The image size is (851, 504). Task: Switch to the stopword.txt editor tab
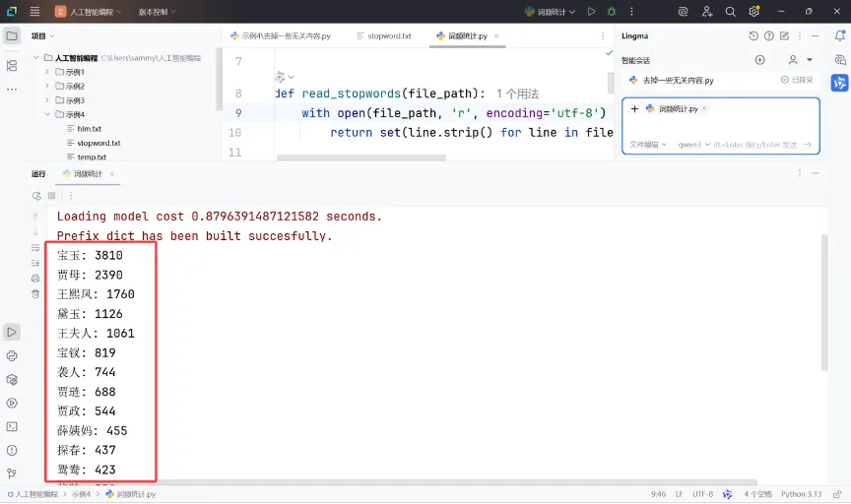pos(384,35)
